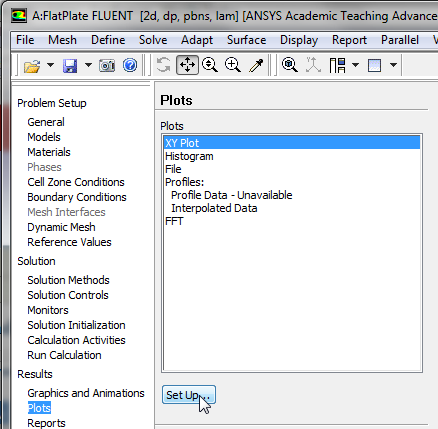Open the Display menu
The image size is (438, 429).
[299, 40]
